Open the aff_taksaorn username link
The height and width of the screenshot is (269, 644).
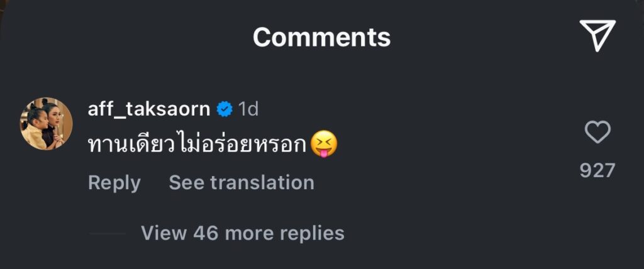pos(149,109)
